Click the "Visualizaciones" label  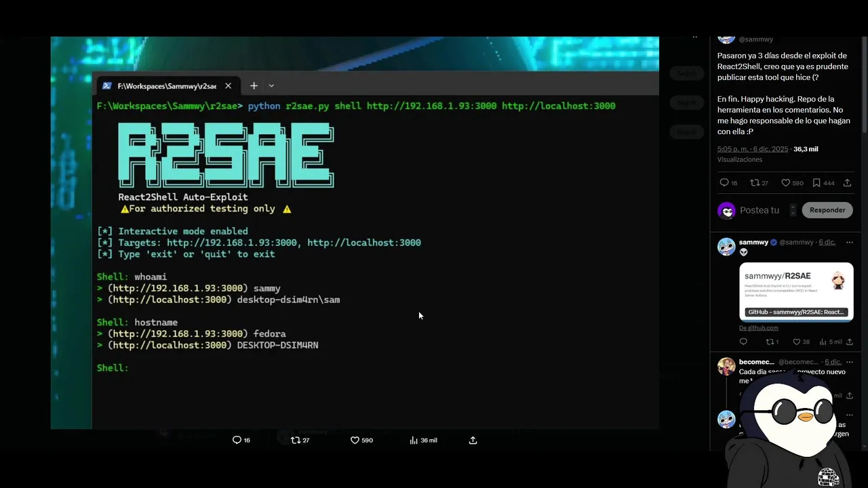[x=740, y=159]
